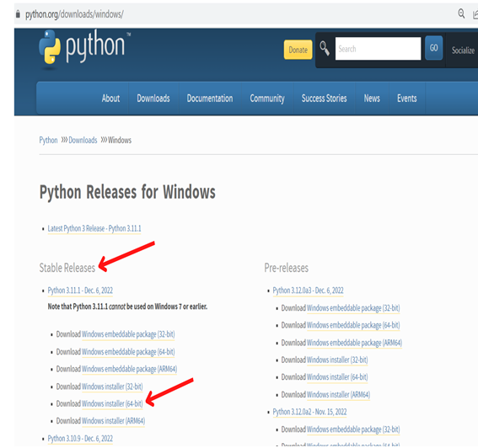Open Python 3.11.1 - Dec. 6, 2022 release link
The height and width of the screenshot is (448, 478).
tap(80, 291)
